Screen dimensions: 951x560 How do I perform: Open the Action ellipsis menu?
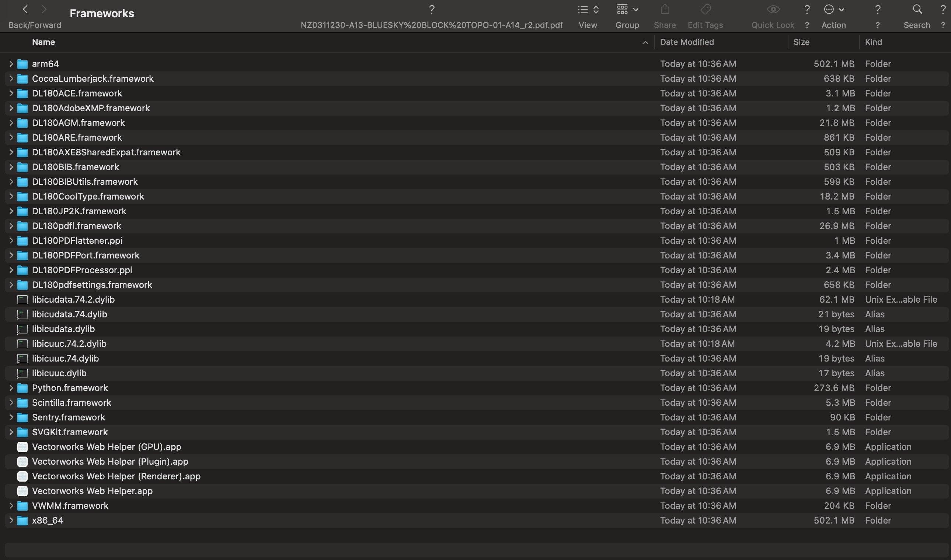833,10
